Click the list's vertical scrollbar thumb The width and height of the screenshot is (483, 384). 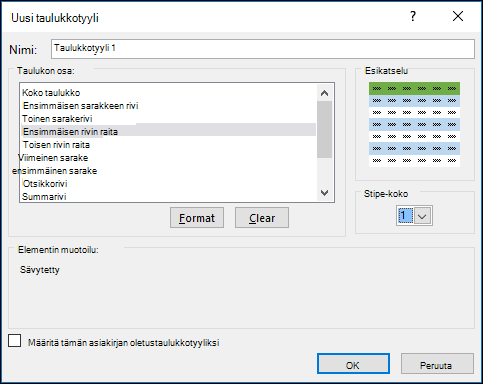[x=324, y=129]
